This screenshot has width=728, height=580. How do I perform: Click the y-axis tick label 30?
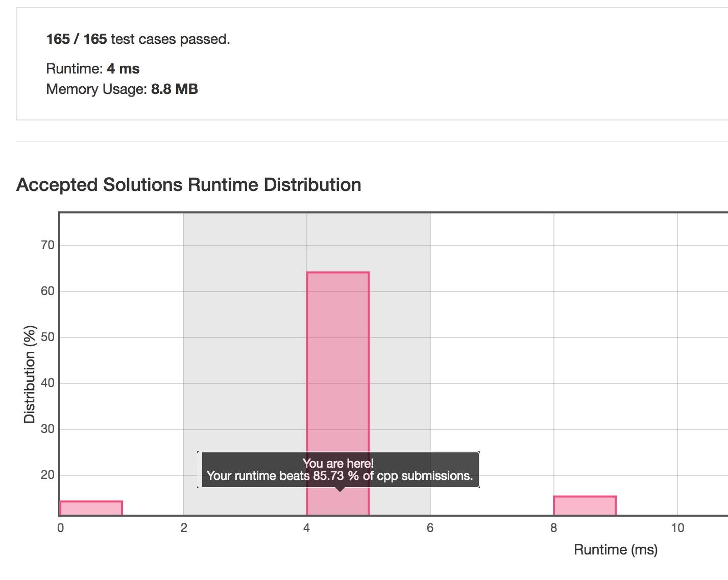pyautogui.click(x=47, y=429)
